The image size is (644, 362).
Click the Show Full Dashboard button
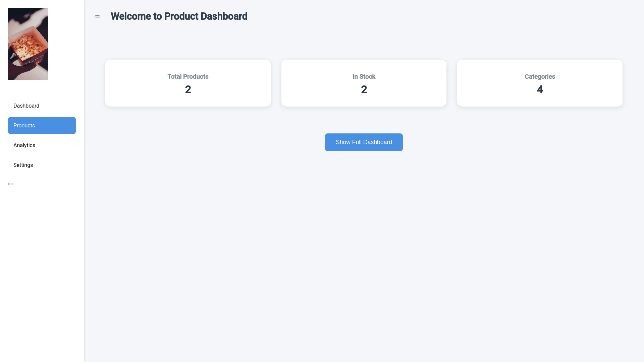coord(364,142)
